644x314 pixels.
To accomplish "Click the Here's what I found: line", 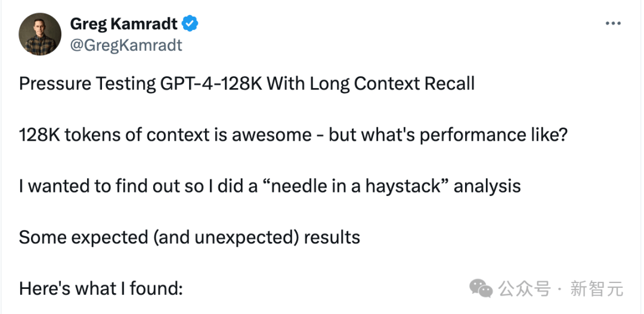I will 101,289.
